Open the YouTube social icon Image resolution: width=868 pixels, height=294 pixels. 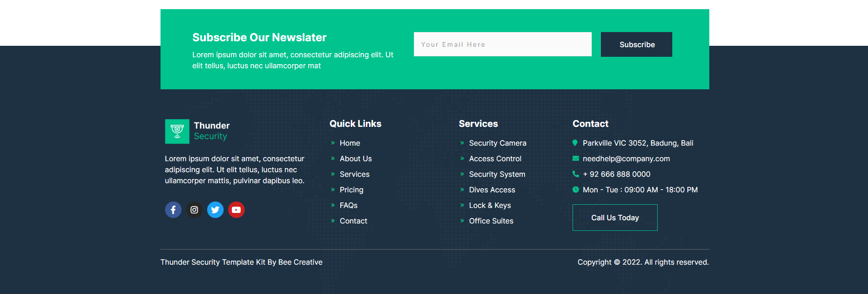(x=236, y=210)
